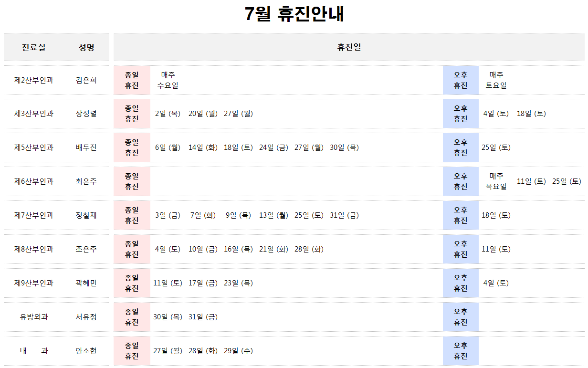Select the 진료실 column header
The image size is (588, 368).
pos(34,47)
